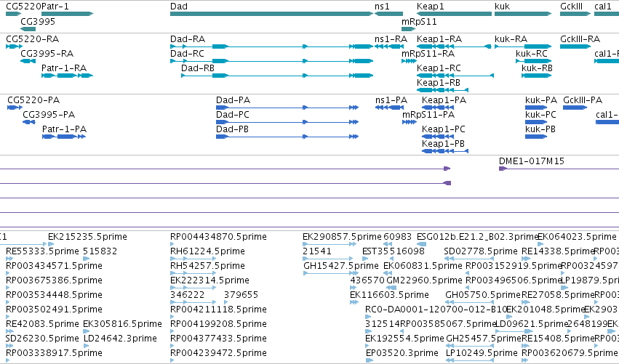Image resolution: width=619 pixels, height=364 pixels.
Task: Select the Dad-RA transcript label
Action: click(x=188, y=39)
